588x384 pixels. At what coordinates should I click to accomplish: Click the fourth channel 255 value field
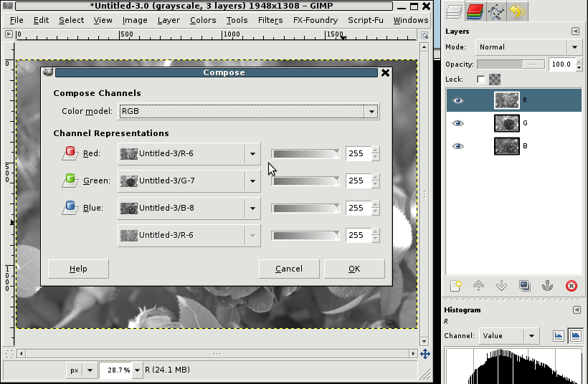click(358, 235)
